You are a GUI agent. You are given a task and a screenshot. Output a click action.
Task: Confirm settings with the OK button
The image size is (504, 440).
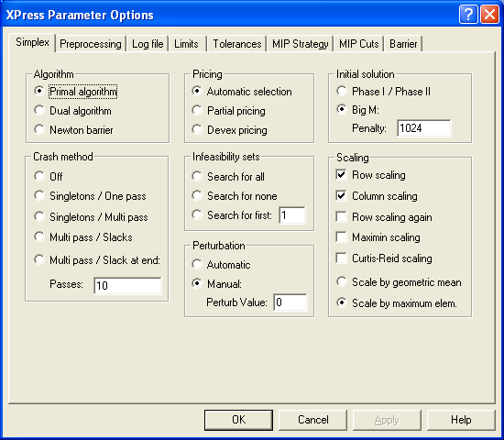pyautogui.click(x=238, y=420)
